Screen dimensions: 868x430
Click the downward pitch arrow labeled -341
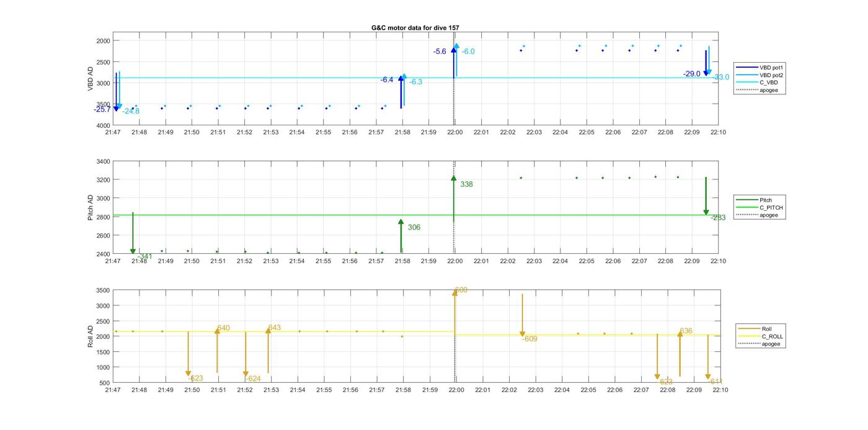pos(133,233)
